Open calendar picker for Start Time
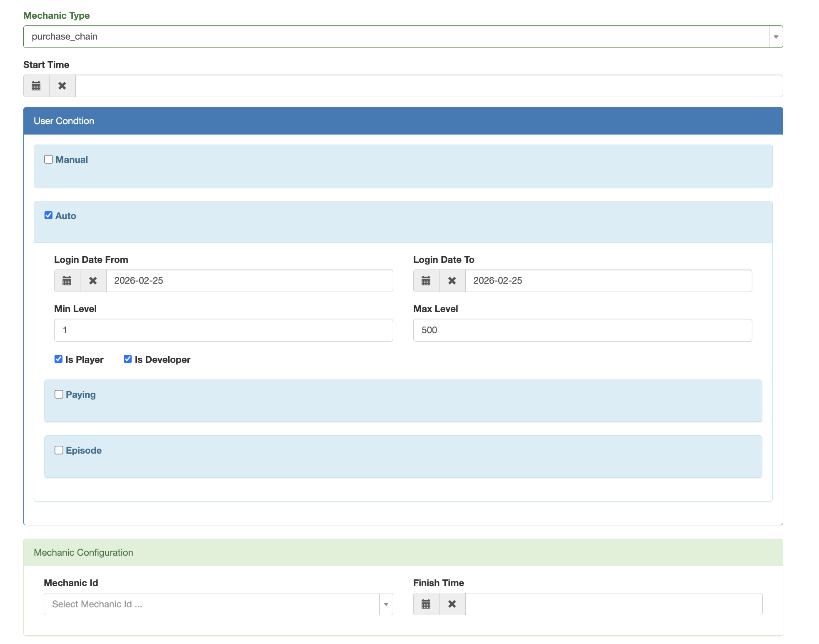Screen dimensions: 819x644 (36, 86)
